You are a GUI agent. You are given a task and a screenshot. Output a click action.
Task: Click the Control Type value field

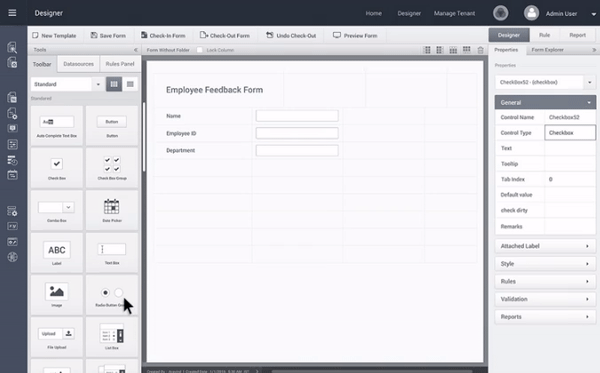[x=570, y=133]
